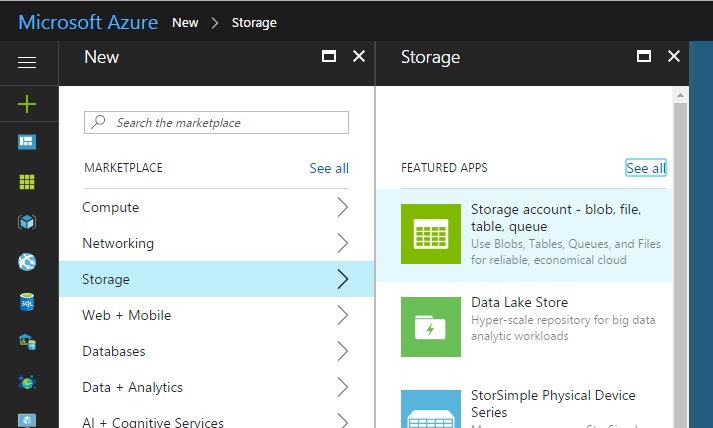Close the New blade
The width and height of the screenshot is (713, 428).
(x=359, y=56)
